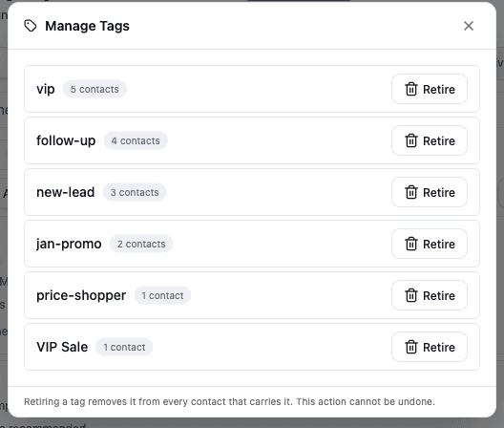Click the price-shopper 1 contact badge

[162, 295]
